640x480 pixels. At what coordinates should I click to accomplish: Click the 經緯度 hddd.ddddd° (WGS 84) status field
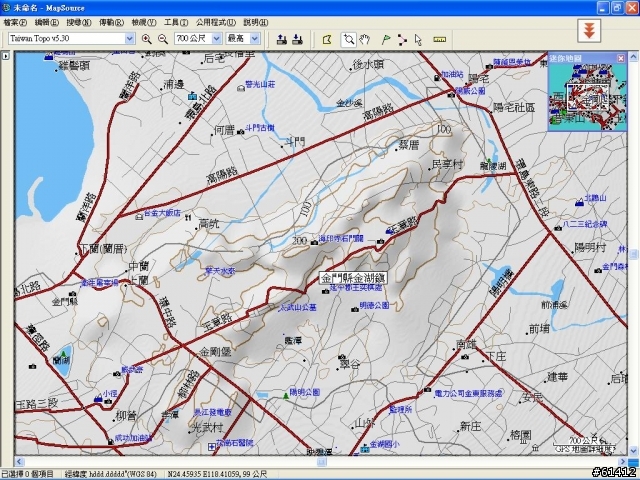tap(111, 474)
